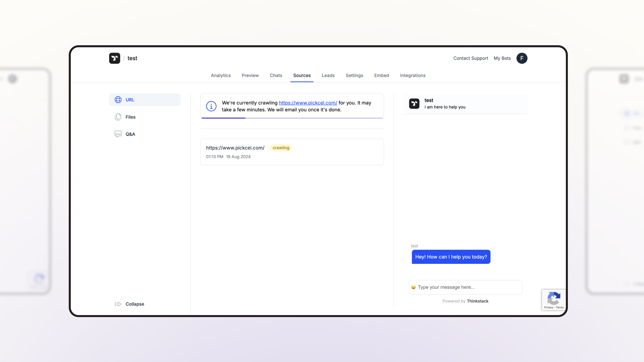
Task: Click the test bot avatar icon
Action: click(414, 104)
